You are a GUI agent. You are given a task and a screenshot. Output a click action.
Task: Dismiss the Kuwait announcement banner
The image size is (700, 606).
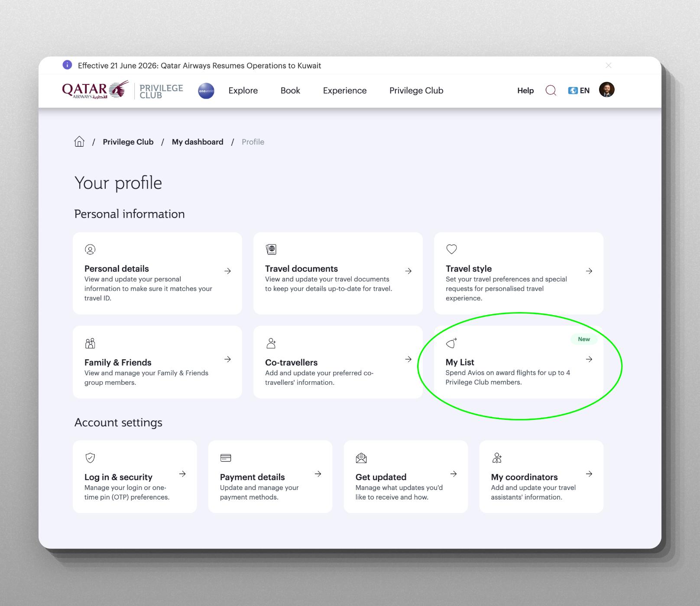(609, 65)
